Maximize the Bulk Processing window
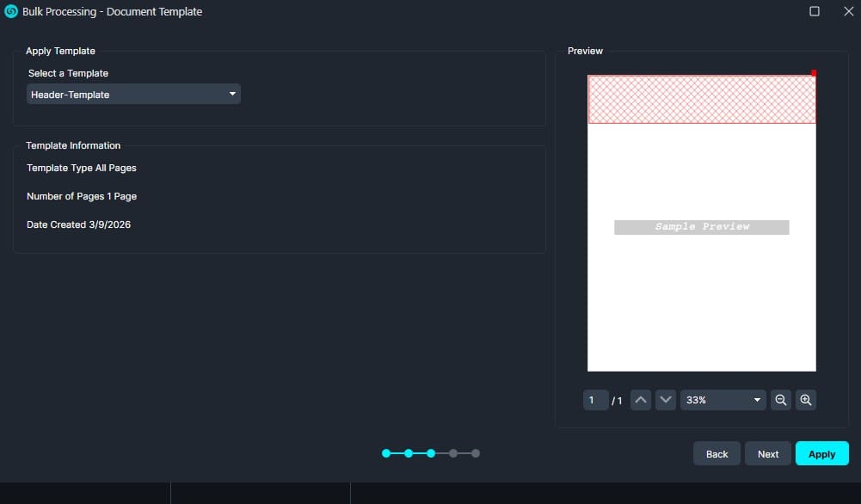Image resolution: width=861 pixels, height=504 pixels. (x=815, y=12)
